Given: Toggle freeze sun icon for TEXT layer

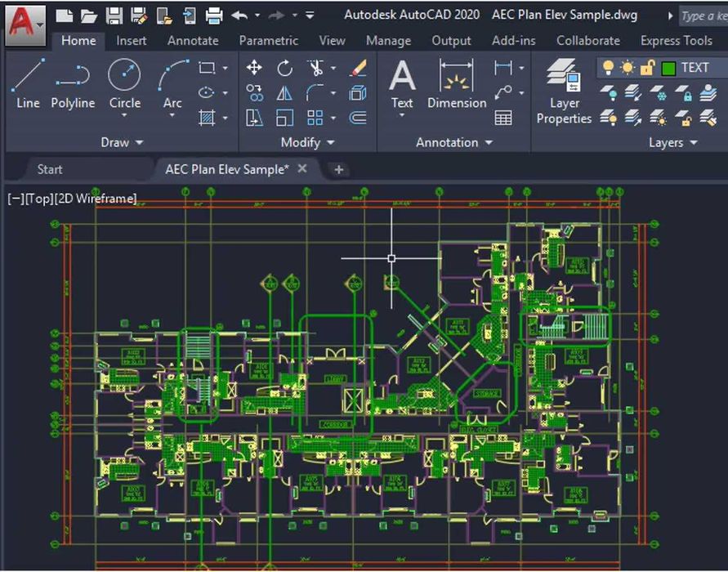Looking at the screenshot, I should tap(628, 68).
